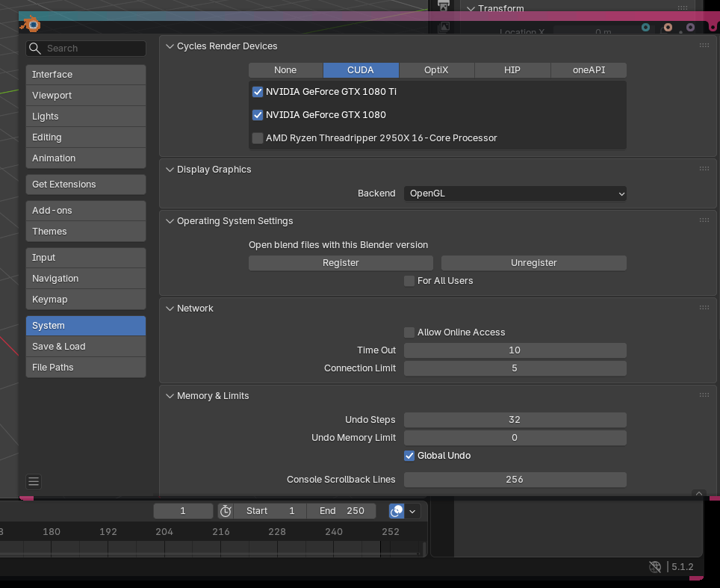The height and width of the screenshot is (588, 720).
Task: Open the Navigation preferences section
Action: pos(86,279)
